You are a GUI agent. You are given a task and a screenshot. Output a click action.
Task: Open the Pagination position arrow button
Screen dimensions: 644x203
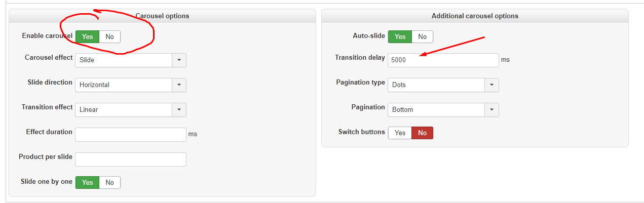(492, 109)
